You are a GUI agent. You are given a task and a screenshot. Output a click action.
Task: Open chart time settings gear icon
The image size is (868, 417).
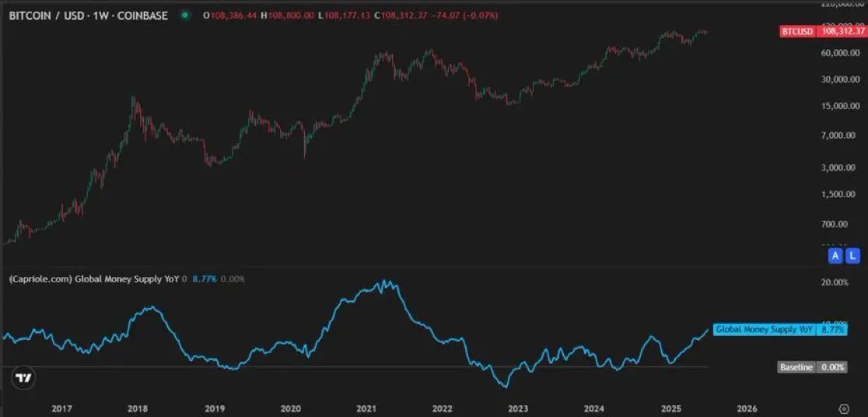844,408
